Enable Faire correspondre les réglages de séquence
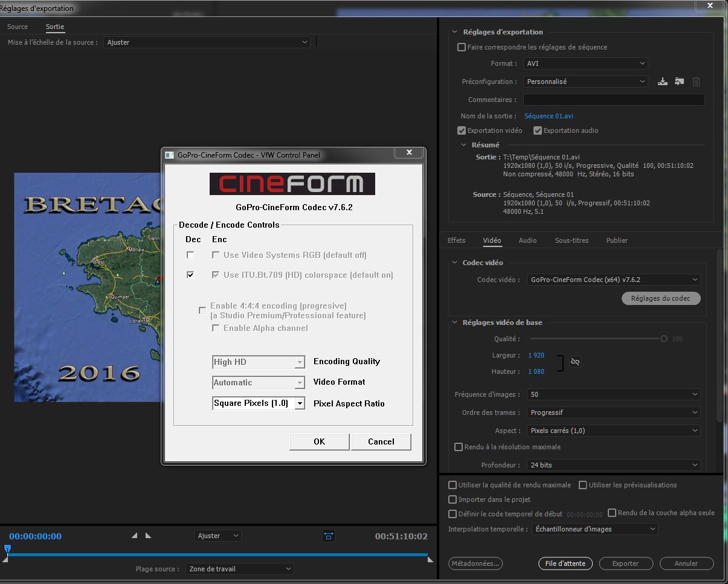 [x=462, y=47]
